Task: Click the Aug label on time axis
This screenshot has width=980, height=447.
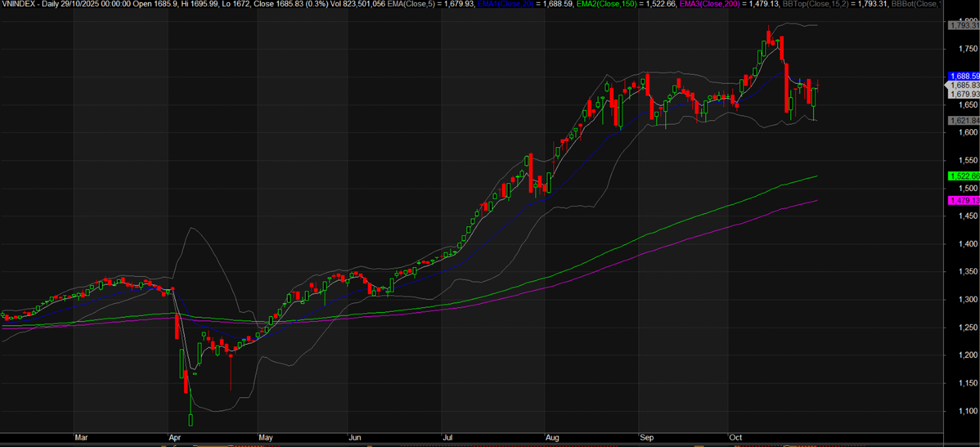Action: (x=553, y=437)
